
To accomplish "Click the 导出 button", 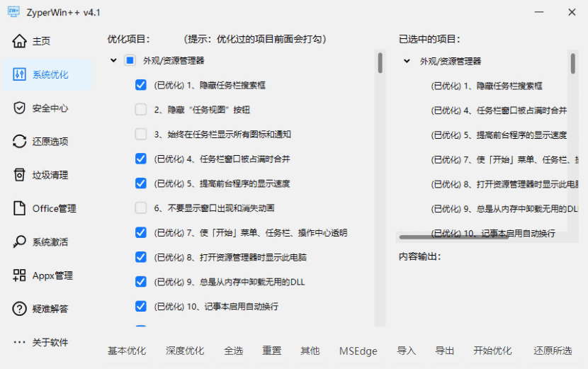I will point(445,351).
